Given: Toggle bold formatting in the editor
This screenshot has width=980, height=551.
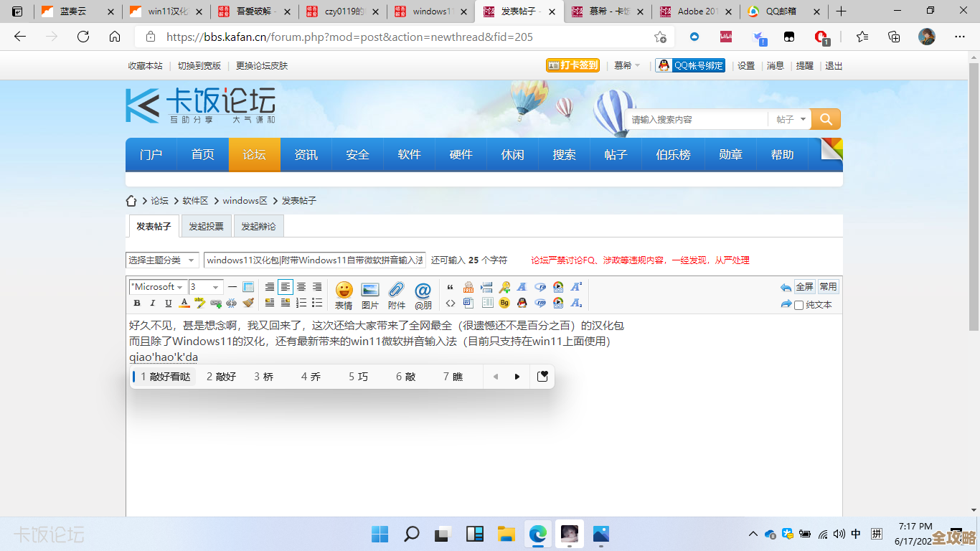Looking at the screenshot, I should [136, 302].
